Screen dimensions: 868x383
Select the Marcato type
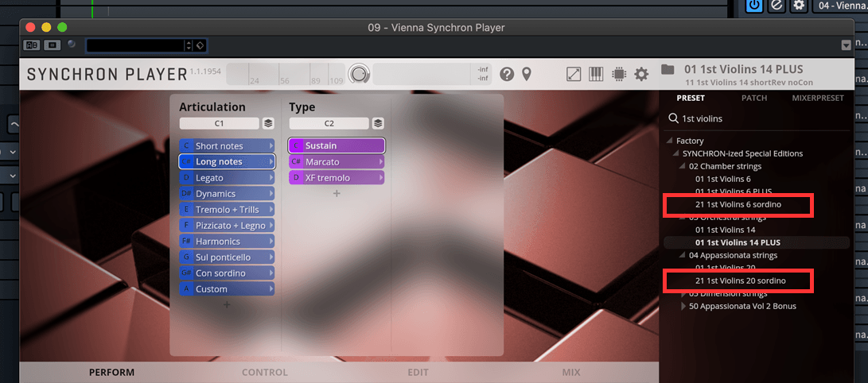pyautogui.click(x=336, y=162)
